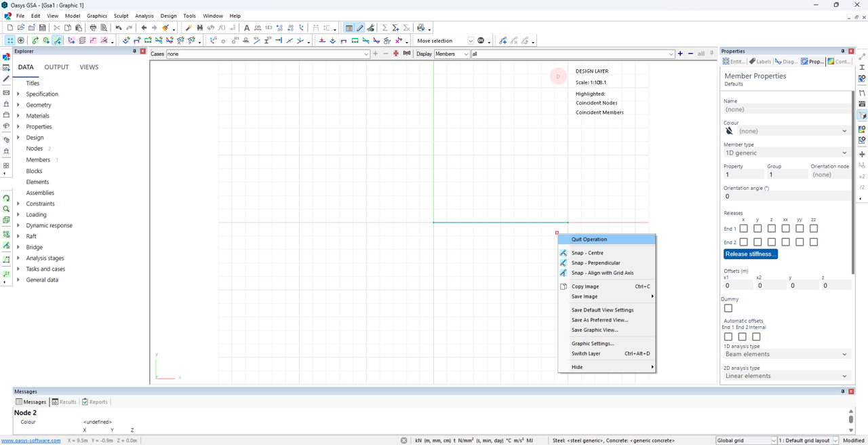868x445 pixels.
Task: Select Quit Operation from context menu
Action: (589, 239)
